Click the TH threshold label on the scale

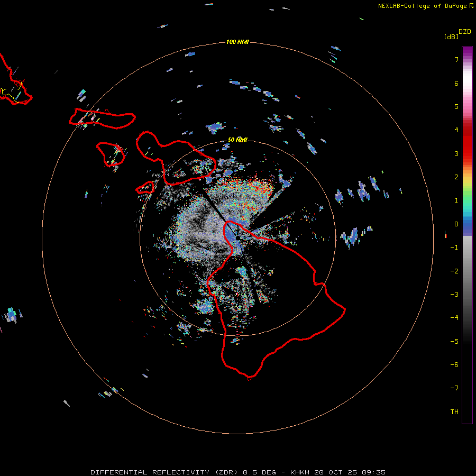[454, 412]
